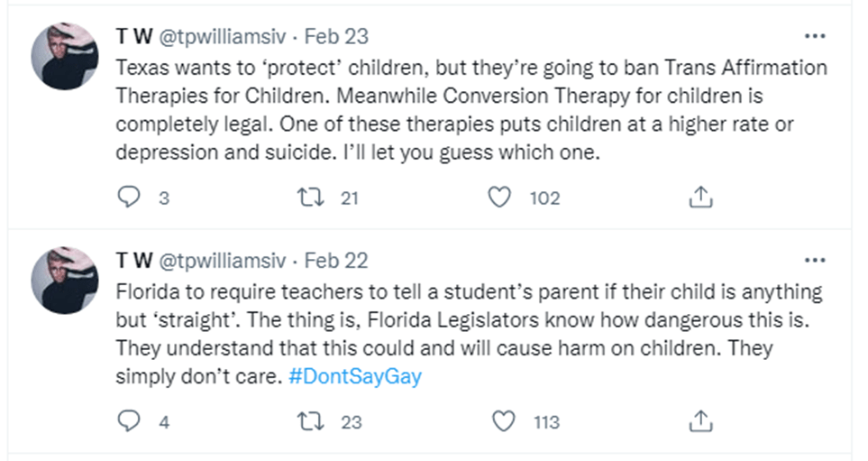This screenshot has height=461, width=868.
Task: Click the T W display name on Florida tweet
Action: 134,261
